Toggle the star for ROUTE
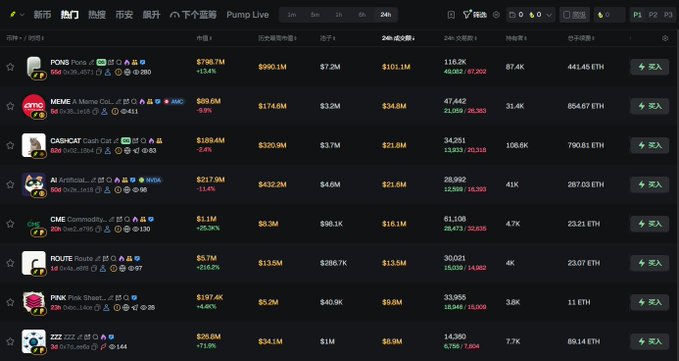The height and width of the screenshot is (361, 679). (10, 263)
